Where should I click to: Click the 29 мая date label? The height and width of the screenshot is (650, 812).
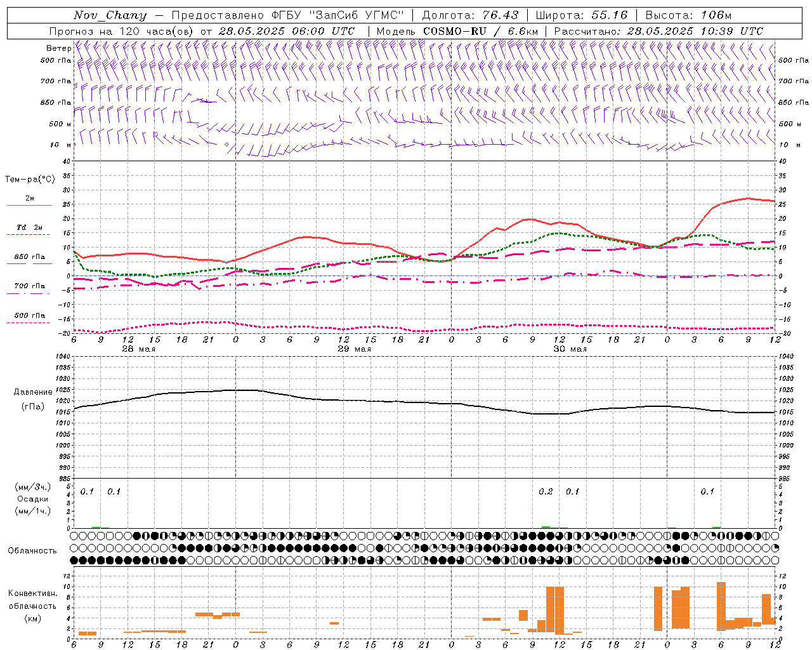tap(354, 349)
